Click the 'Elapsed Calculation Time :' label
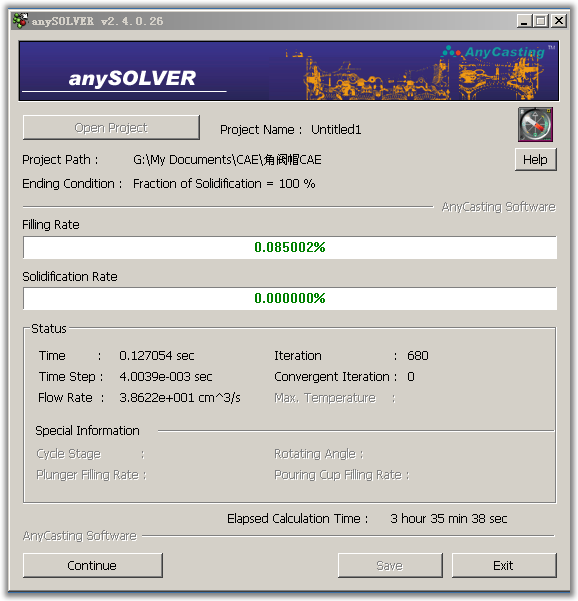Image resolution: width=578 pixels, height=601 pixels. [297, 519]
